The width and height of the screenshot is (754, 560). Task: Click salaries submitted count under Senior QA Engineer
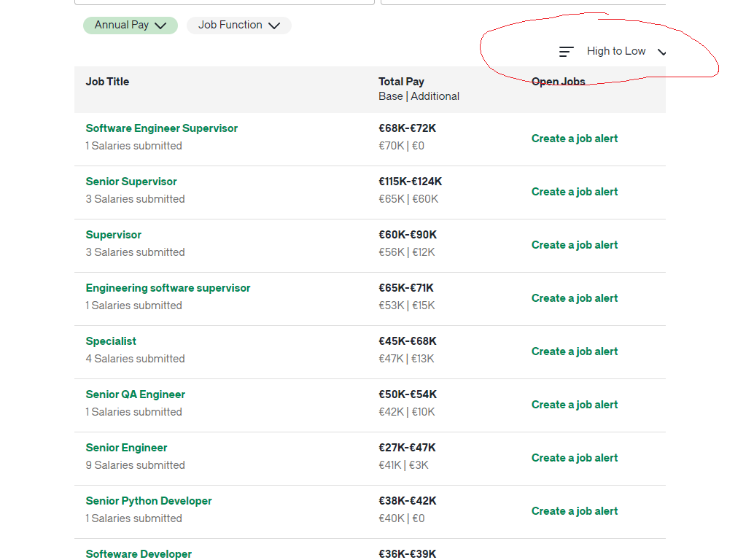(x=133, y=412)
